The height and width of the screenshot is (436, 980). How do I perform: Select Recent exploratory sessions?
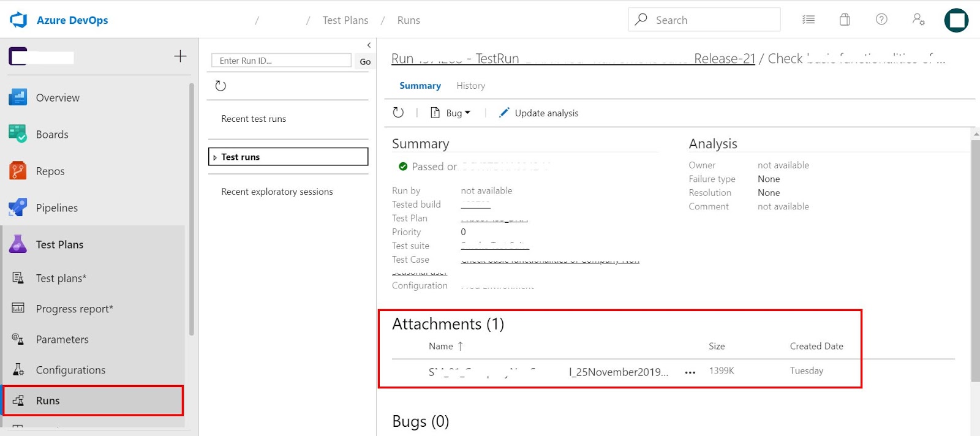point(277,192)
